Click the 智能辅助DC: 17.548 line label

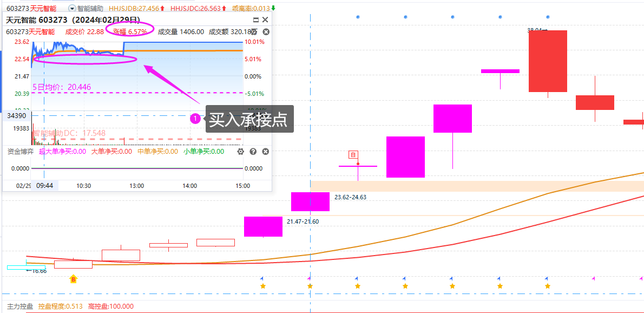point(69,133)
